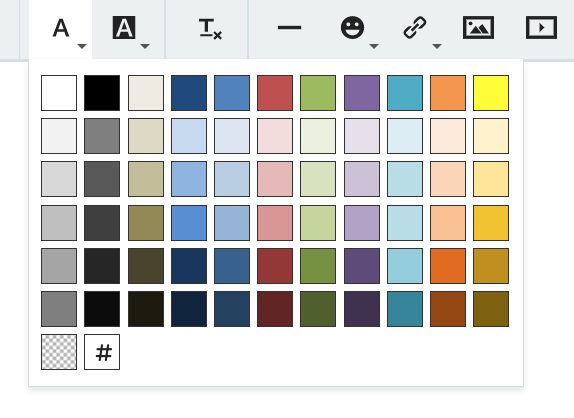Choose the pure black swatch
Viewport: 574px width, 418px height.
102,93
